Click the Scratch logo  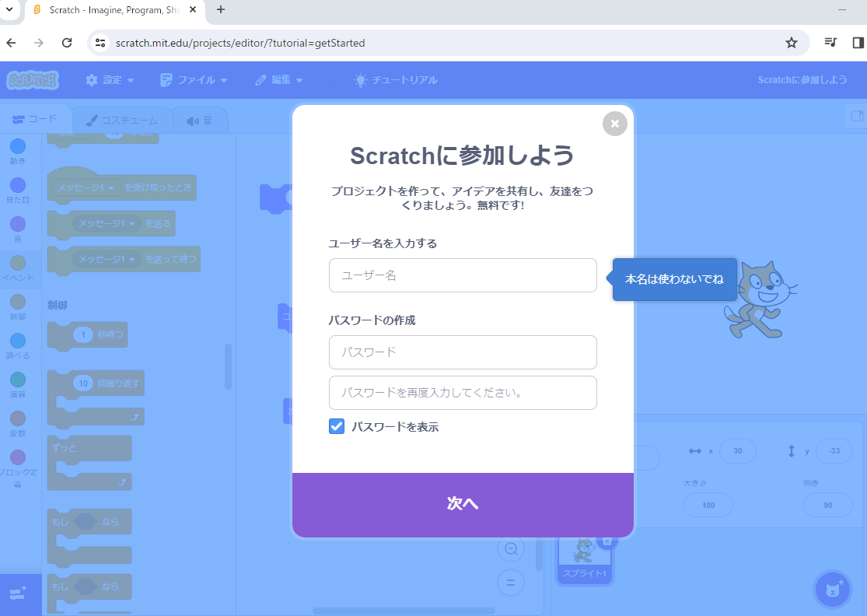pyautogui.click(x=33, y=80)
